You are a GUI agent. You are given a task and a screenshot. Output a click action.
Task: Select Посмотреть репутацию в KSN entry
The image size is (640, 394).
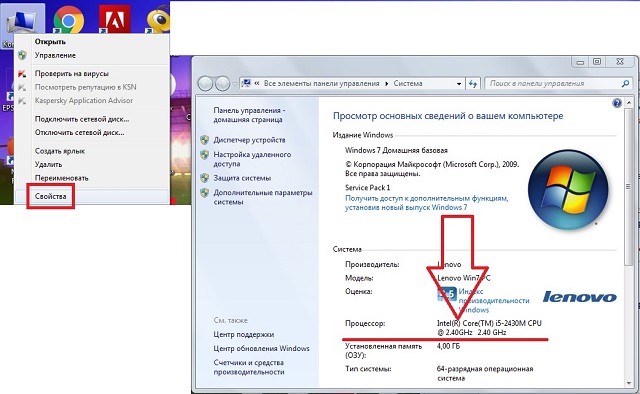tap(85, 87)
